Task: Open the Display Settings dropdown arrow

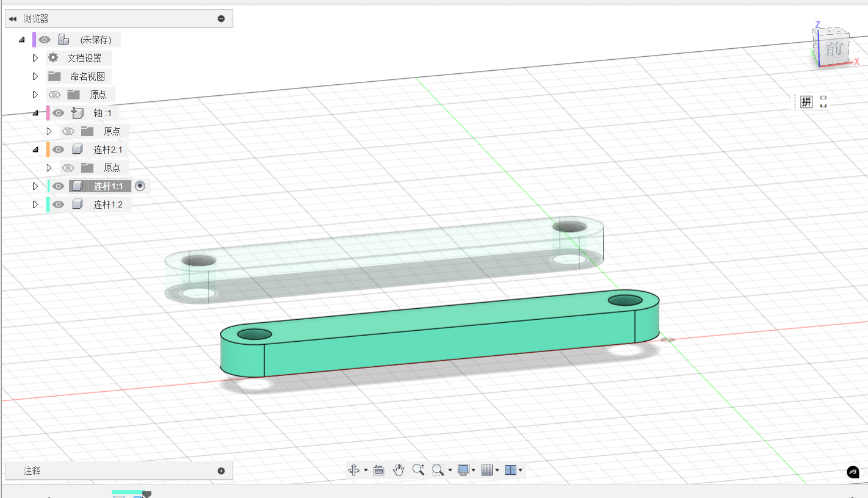Action: 474,471
